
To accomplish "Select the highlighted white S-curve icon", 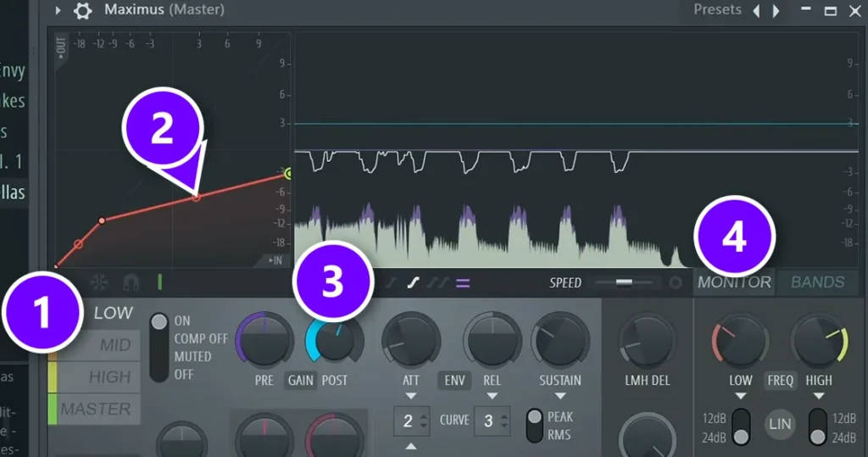I will coord(413,283).
